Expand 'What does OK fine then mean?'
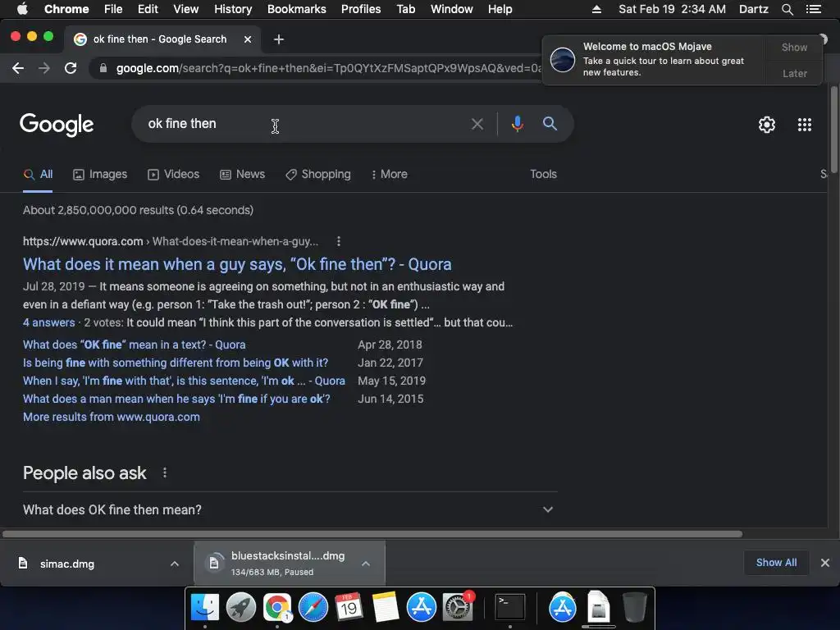Image resolution: width=840 pixels, height=630 pixels. point(290,509)
